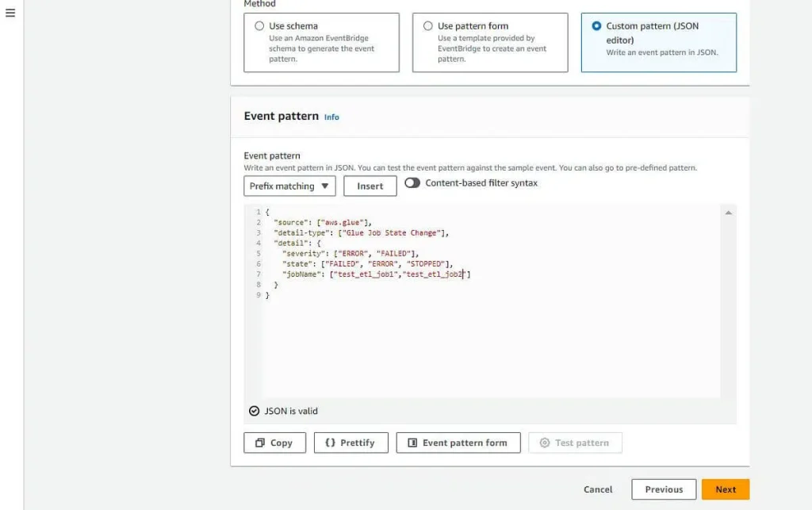The height and width of the screenshot is (510, 812).
Task: Click the jobName line in JSON editor
Action: click(377, 274)
